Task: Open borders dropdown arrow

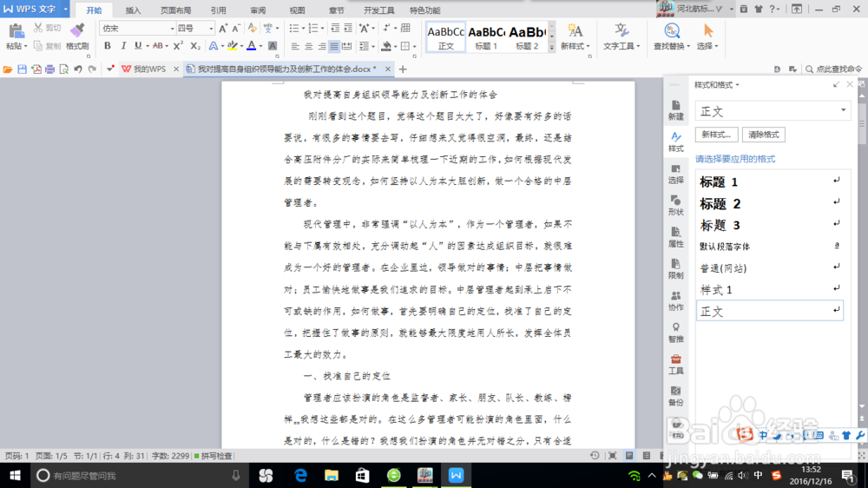Action: 414,47
